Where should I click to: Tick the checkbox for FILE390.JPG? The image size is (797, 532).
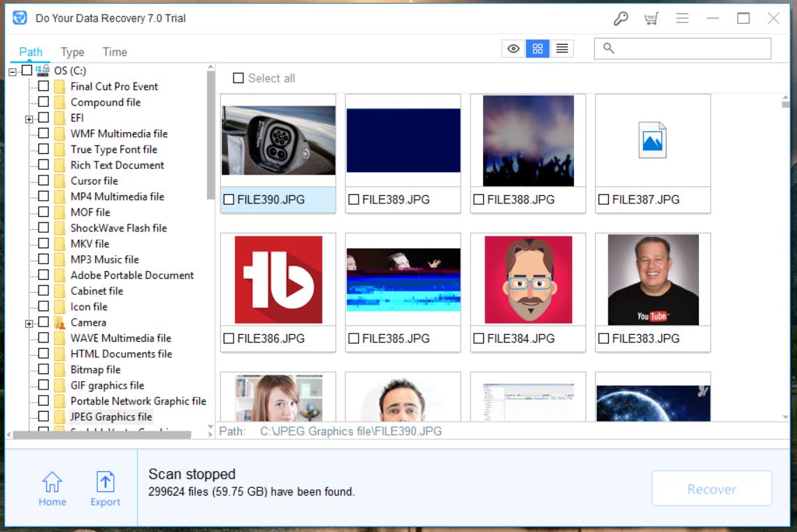(x=229, y=199)
